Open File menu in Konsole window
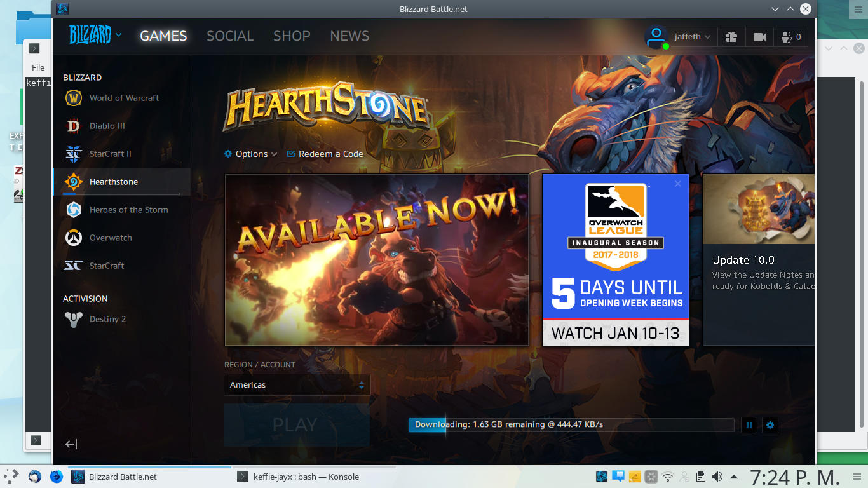The width and height of the screenshot is (868, 488). (x=38, y=67)
